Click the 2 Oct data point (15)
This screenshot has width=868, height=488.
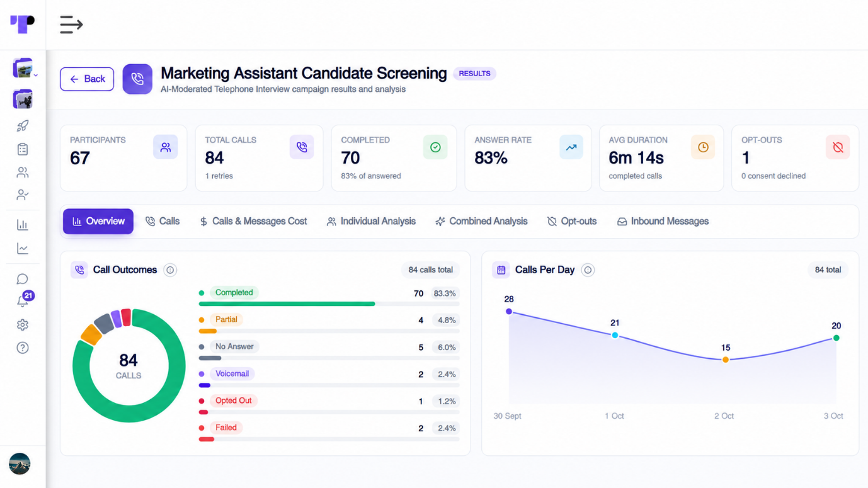pos(726,360)
